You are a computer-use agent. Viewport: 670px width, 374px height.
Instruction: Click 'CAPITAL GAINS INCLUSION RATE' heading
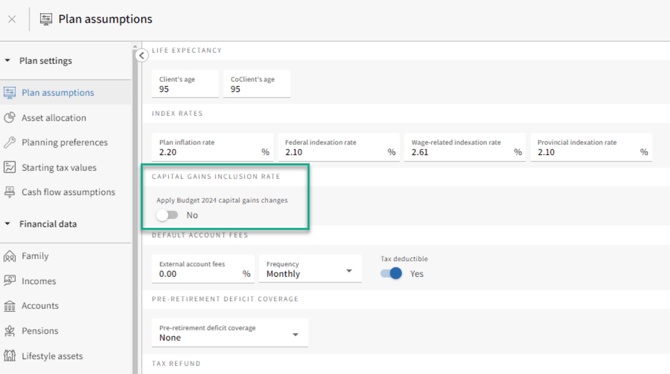coord(216,177)
